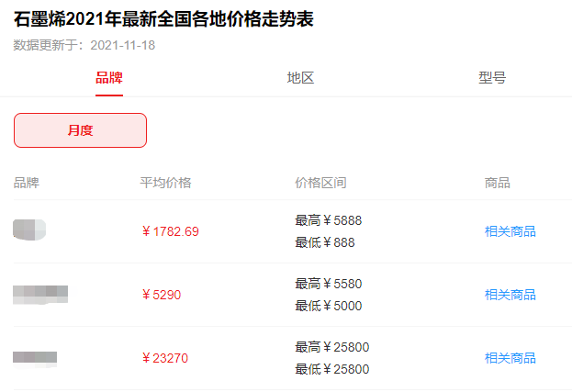This screenshot has height=392, width=572.
Task: Click the 平均价格 column header
Action: point(165,183)
